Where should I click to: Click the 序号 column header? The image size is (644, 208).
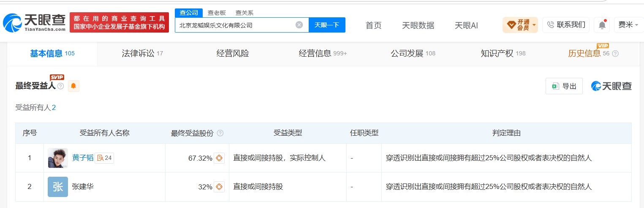30,133
